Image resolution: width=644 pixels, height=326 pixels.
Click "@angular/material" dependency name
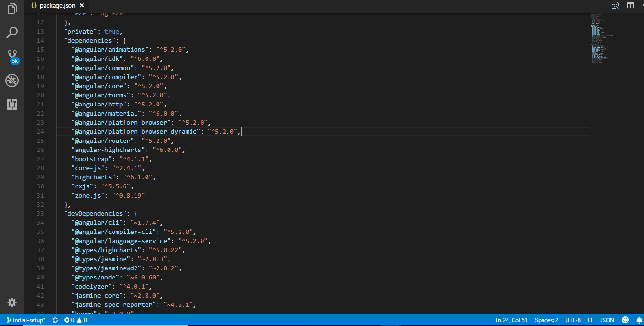pos(106,114)
